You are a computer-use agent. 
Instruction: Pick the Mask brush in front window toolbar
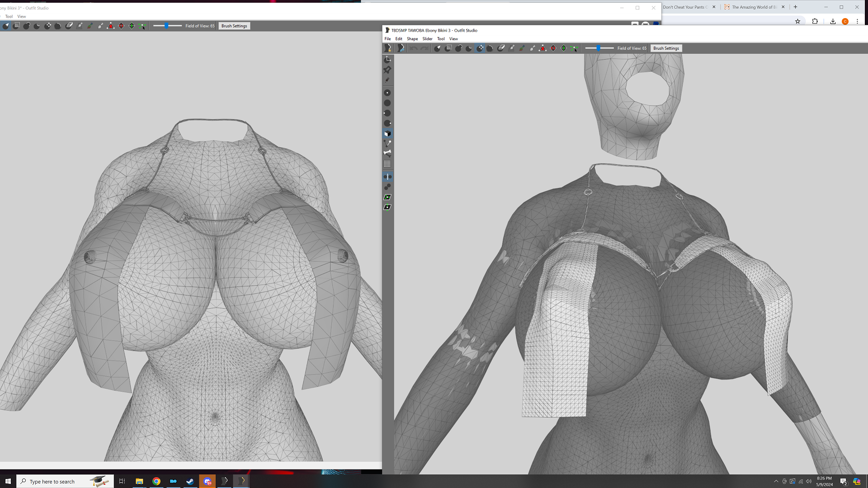click(x=448, y=48)
